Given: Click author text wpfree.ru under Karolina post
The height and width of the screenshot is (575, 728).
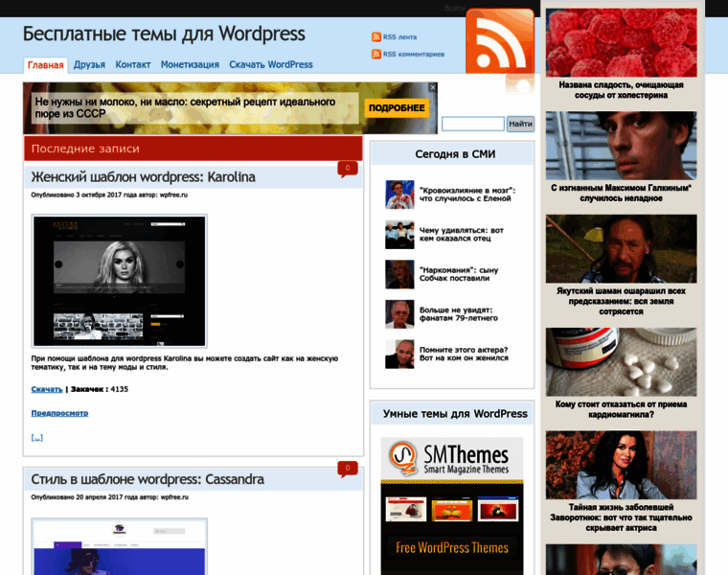Looking at the screenshot, I should click(x=173, y=195).
